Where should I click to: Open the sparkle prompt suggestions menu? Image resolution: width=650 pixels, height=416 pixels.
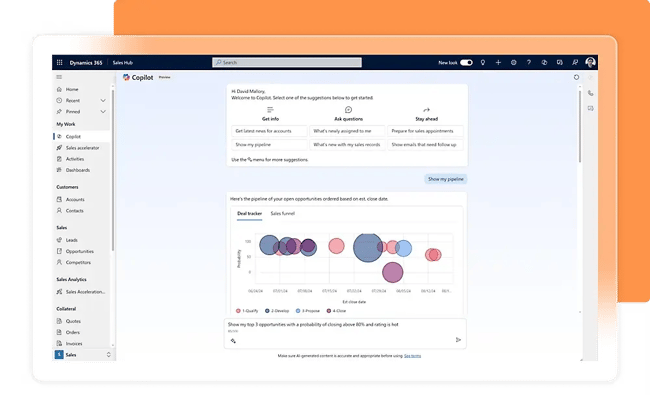233,341
